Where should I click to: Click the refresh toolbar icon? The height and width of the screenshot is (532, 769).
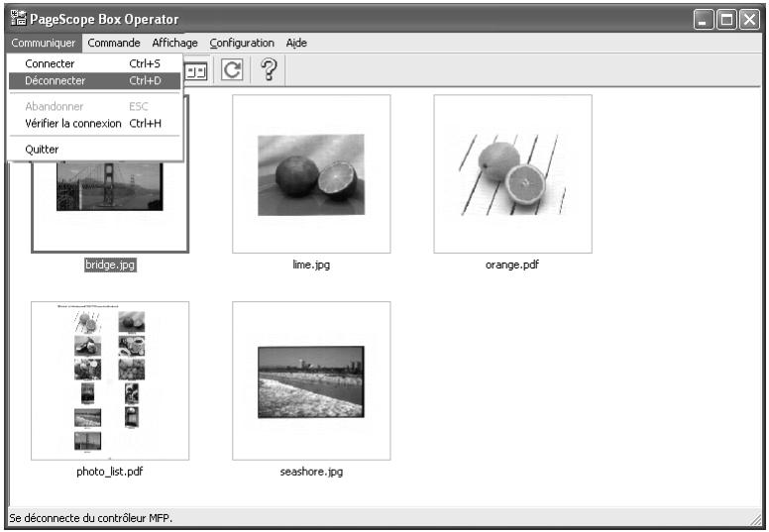tap(232, 69)
